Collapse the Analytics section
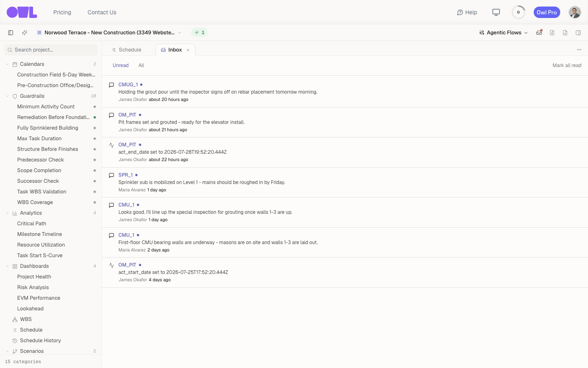The image size is (588, 368). (x=7, y=213)
